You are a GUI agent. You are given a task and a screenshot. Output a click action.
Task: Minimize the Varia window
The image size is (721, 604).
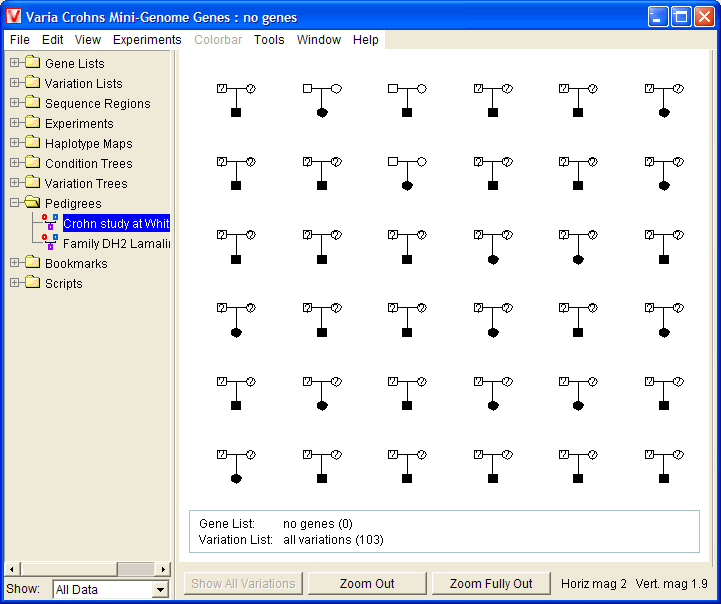click(657, 17)
